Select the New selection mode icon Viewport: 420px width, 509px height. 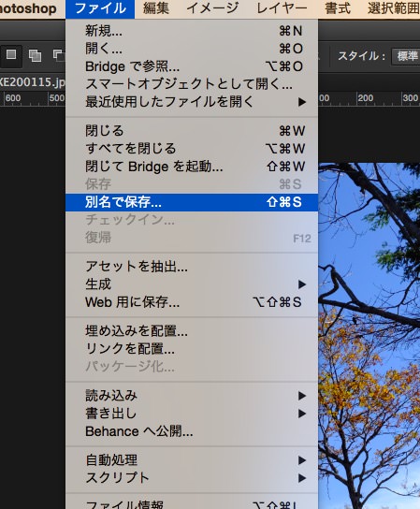[11, 55]
